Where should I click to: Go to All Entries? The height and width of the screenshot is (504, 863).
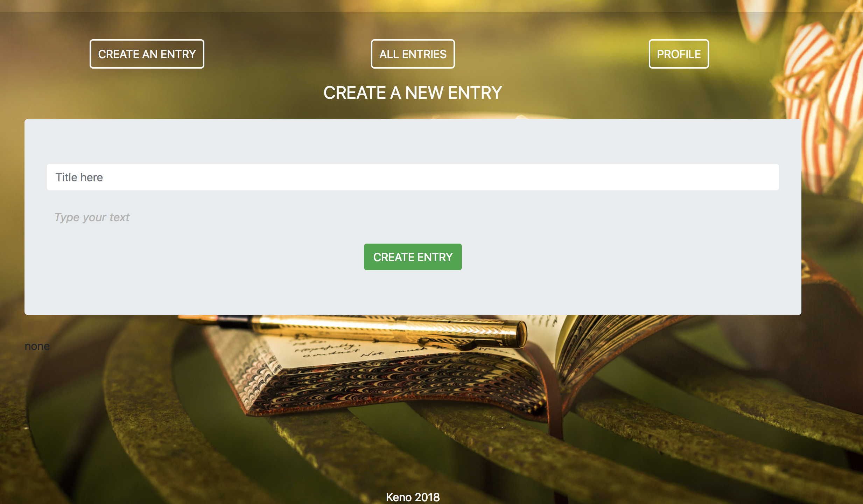coord(413,54)
